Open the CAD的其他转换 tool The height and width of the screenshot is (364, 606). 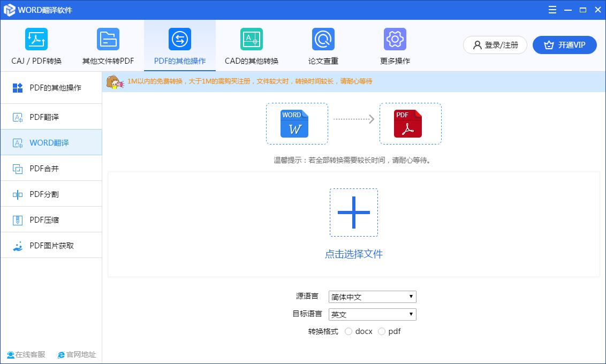tap(251, 45)
